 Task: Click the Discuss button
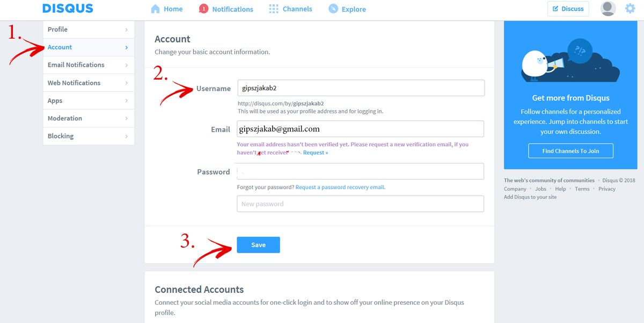pyautogui.click(x=568, y=9)
